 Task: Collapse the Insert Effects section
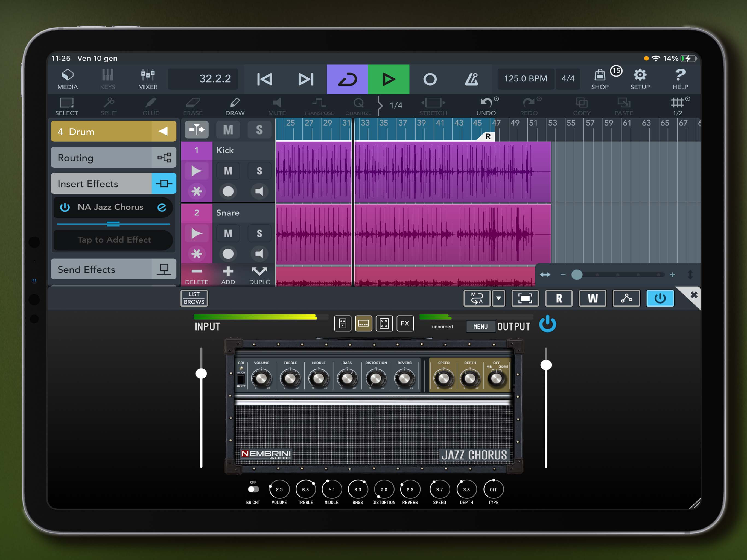[x=113, y=183]
